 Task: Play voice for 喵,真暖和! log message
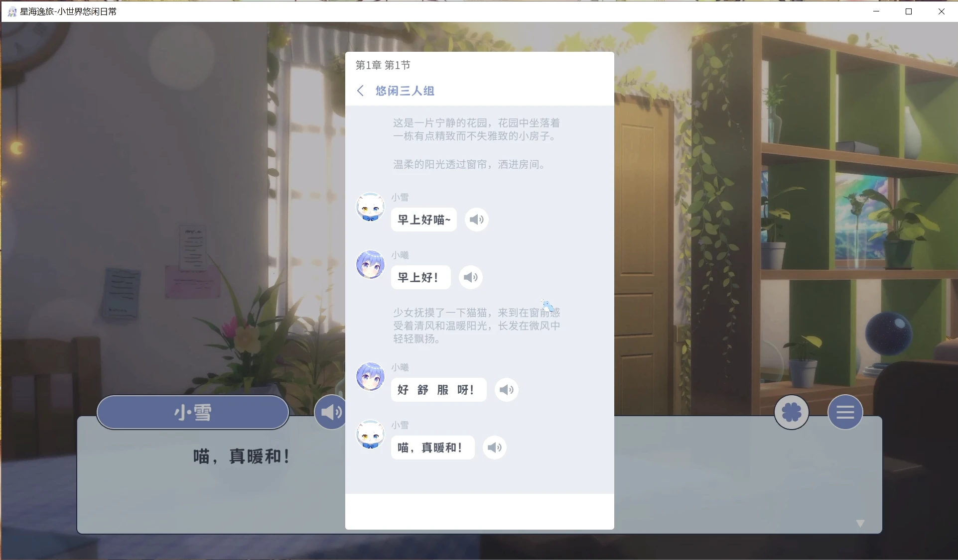click(x=495, y=448)
